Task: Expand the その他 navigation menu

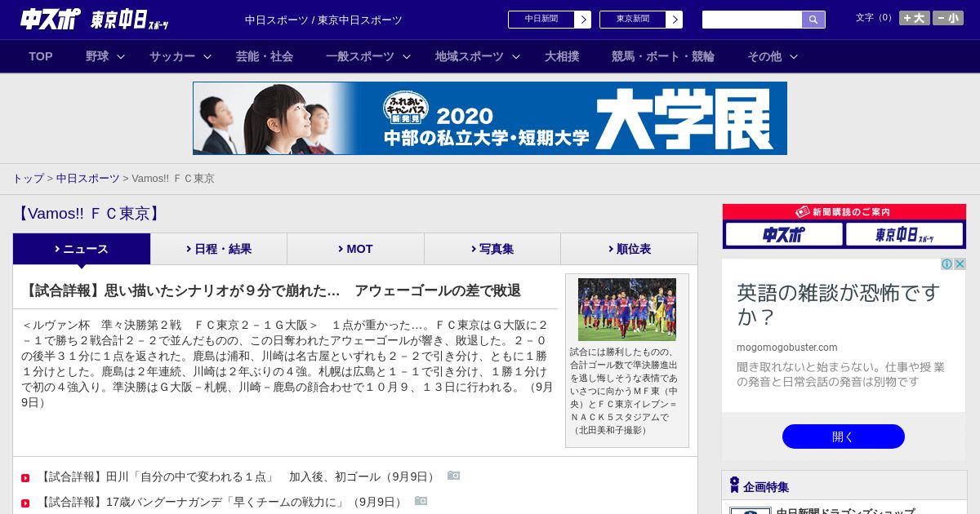Action: point(773,56)
